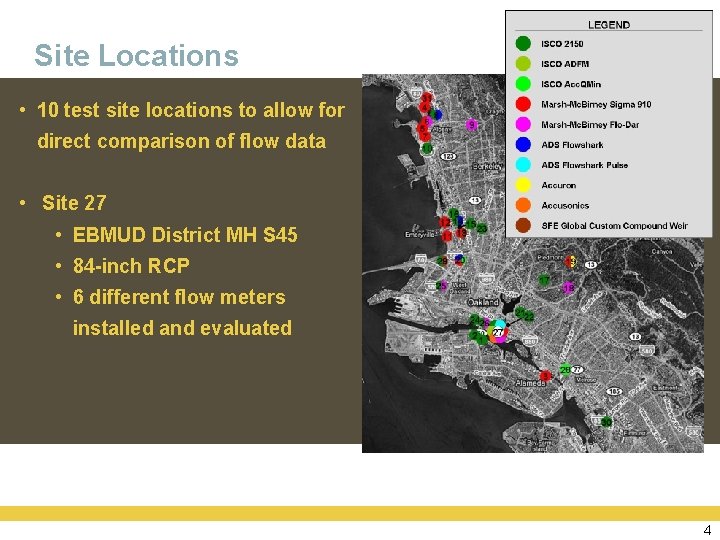Click magenta site marker 18

point(568,287)
